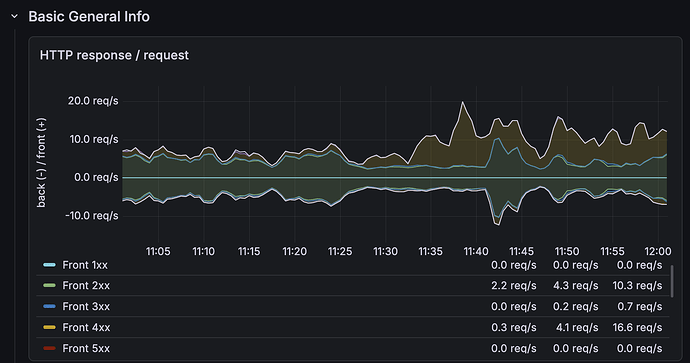Click the 2.2 req/s value for Front 2xx
This screenshot has height=363, width=690.
[514, 286]
